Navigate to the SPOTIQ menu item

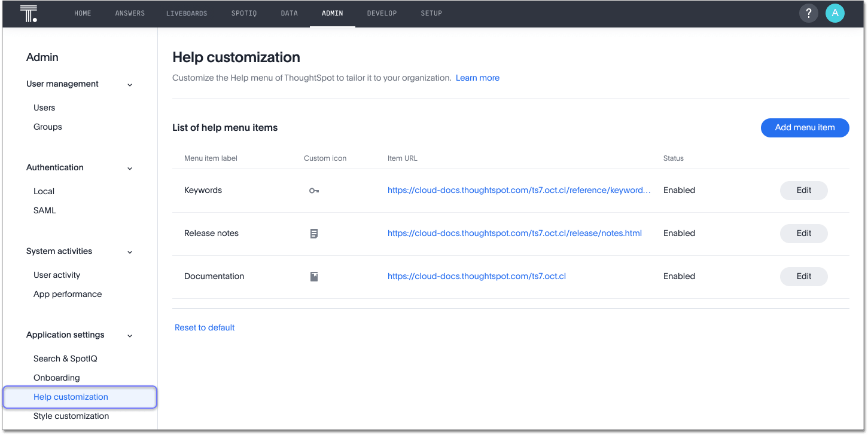coord(243,13)
